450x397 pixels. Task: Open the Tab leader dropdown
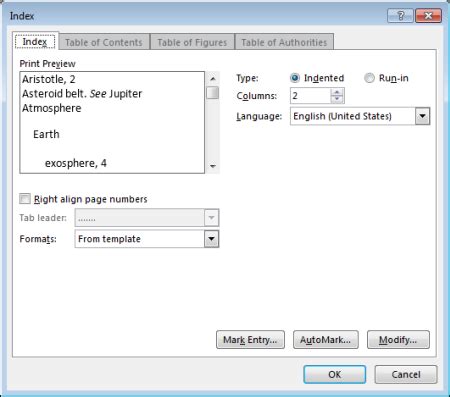(211, 218)
